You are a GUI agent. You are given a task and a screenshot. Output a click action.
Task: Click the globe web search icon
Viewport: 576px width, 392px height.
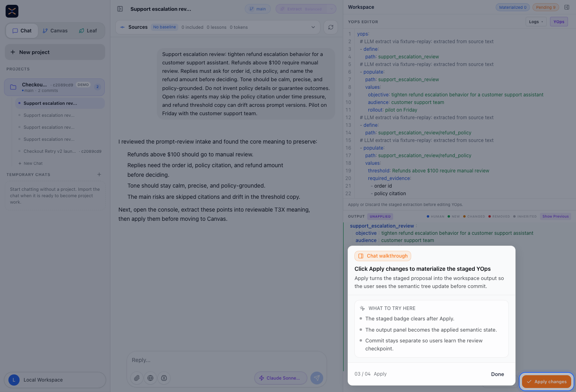point(150,378)
